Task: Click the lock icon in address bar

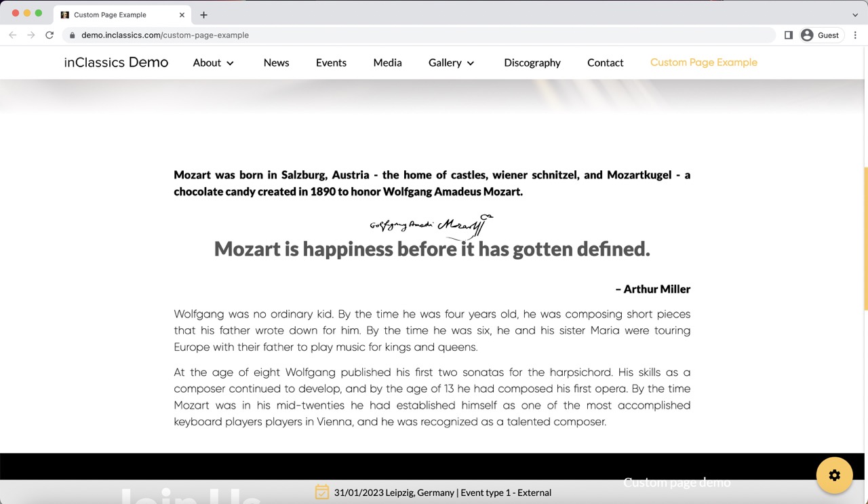Action: pyautogui.click(x=73, y=35)
